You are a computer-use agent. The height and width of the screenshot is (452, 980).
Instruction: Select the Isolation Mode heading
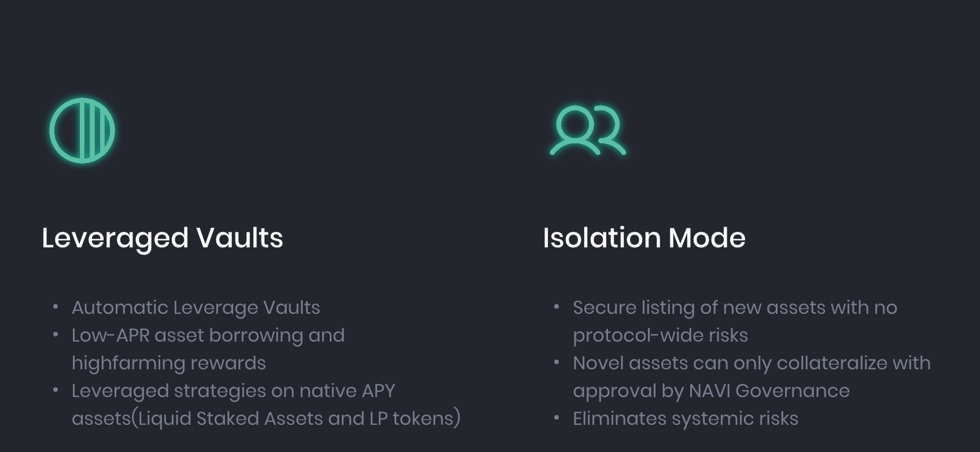(x=644, y=238)
